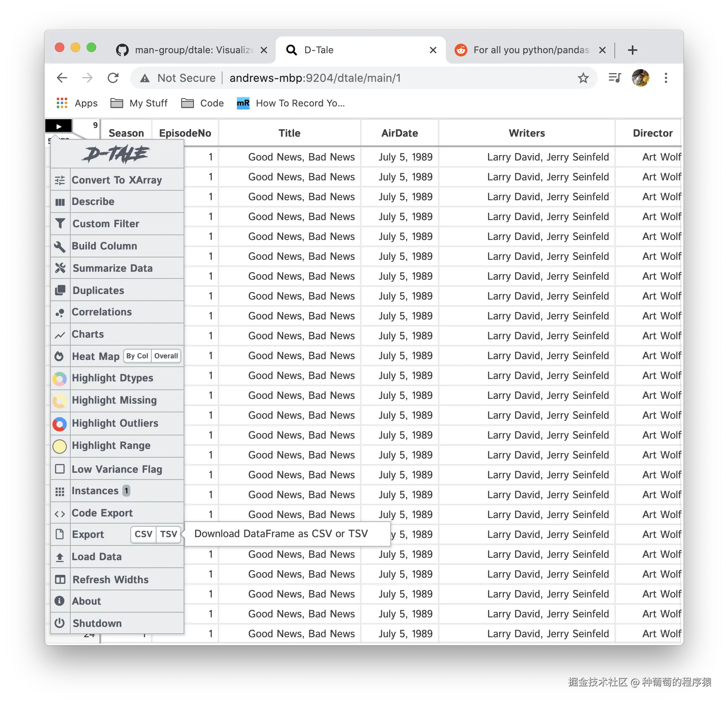
Task: Click the Not Secure warning icon
Action: pos(145,78)
